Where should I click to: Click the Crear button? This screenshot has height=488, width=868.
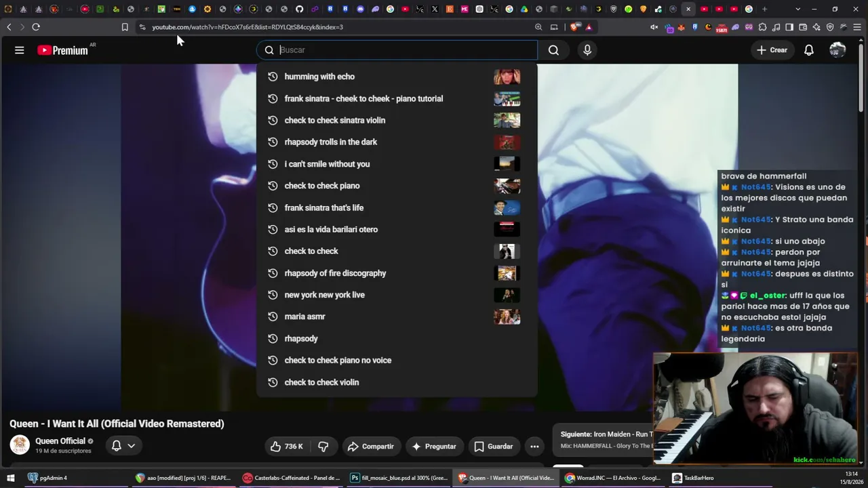pos(772,50)
